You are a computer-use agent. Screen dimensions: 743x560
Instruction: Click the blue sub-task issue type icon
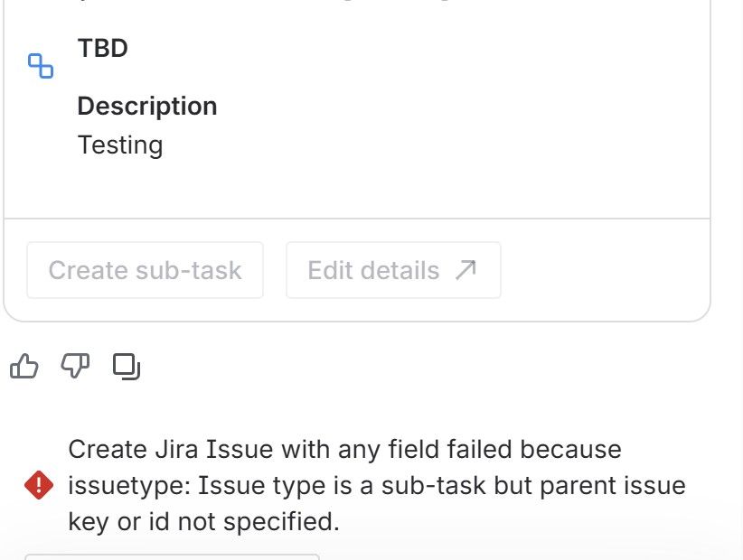[40, 65]
